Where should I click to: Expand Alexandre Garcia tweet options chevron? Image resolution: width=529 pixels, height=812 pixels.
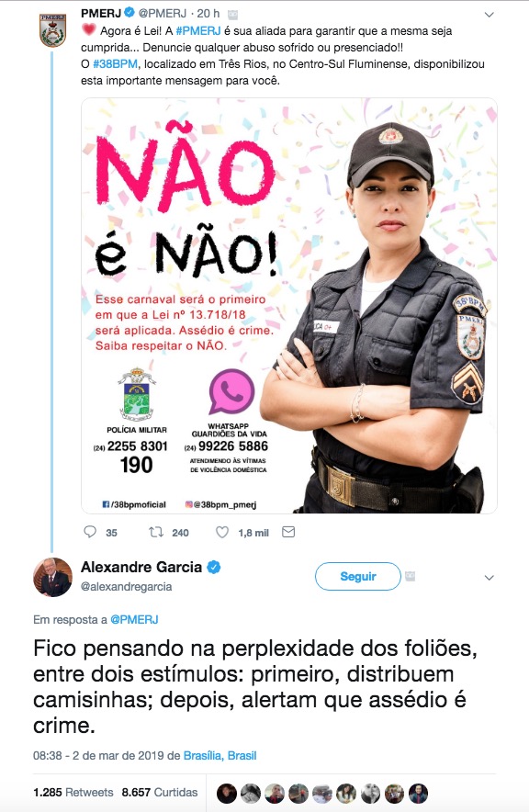coord(489,578)
